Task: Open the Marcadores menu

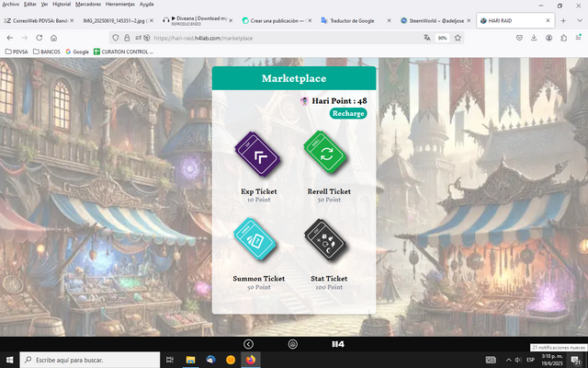Action: pyautogui.click(x=88, y=4)
